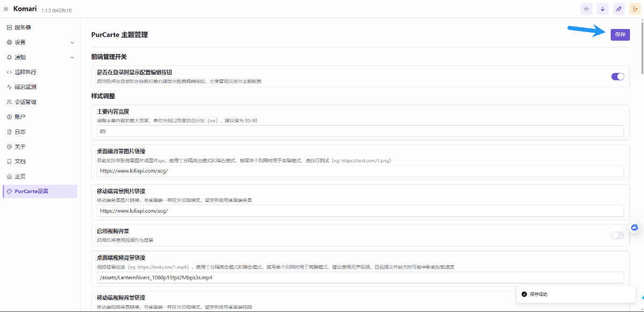Switch theme with the sun icon
Viewport: 644px width, 312px height.
[x=586, y=9]
